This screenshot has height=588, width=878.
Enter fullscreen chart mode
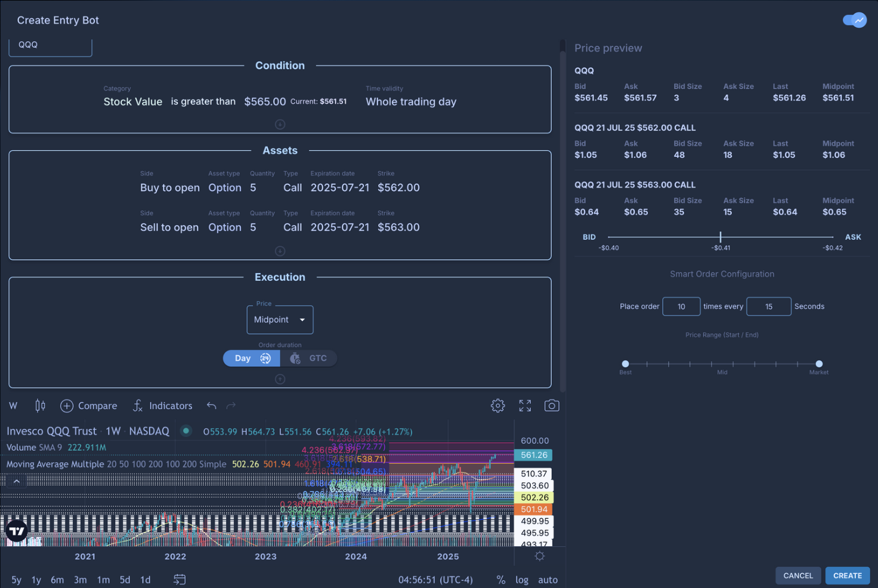pyautogui.click(x=525, y=406)
